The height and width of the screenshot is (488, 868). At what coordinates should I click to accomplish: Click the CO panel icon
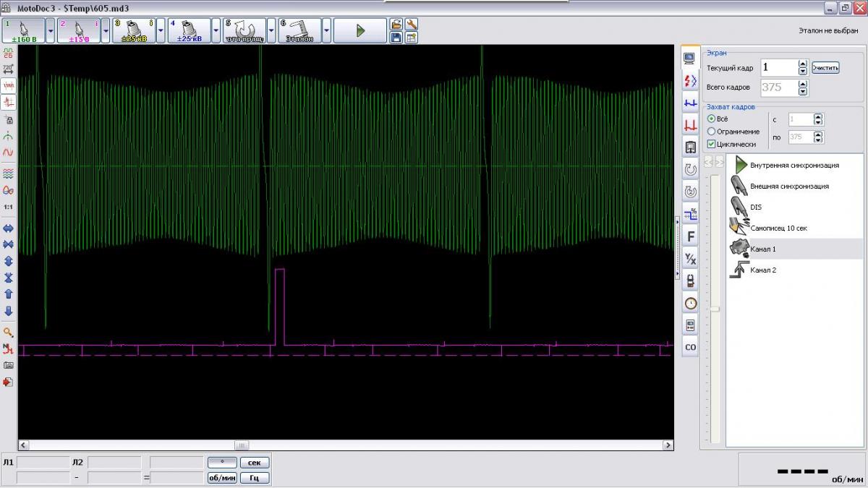(x=690, y=347)
